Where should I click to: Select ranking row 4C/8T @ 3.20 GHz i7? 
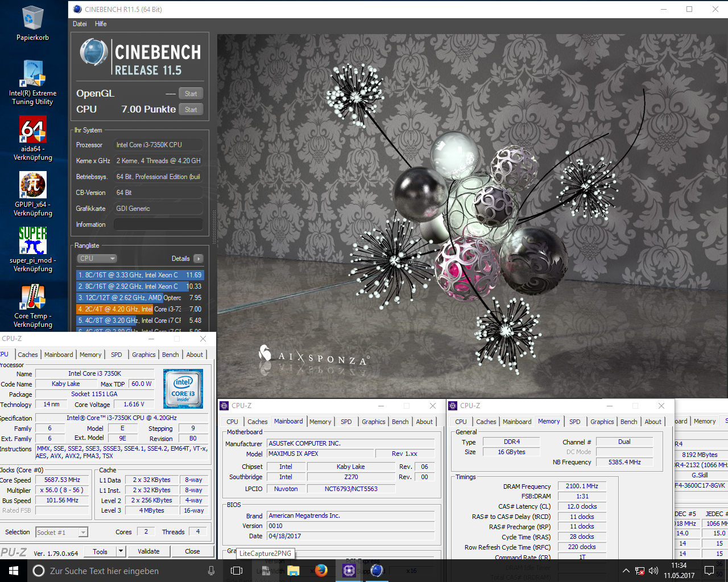click(140, 321)
